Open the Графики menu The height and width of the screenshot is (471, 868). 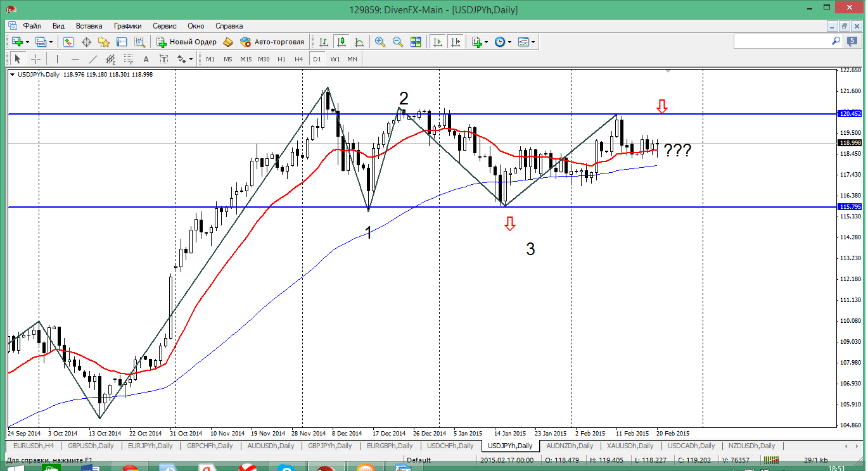(127, 26)
